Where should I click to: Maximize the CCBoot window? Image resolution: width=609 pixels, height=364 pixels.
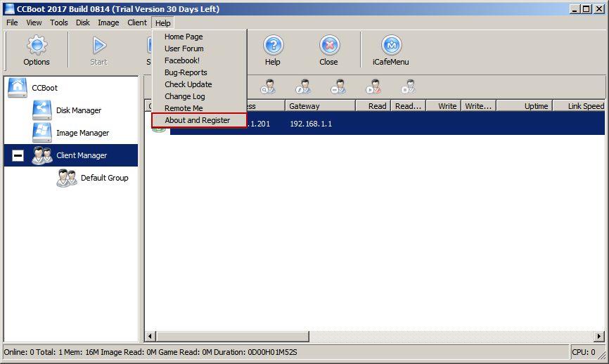pos(587,9)
